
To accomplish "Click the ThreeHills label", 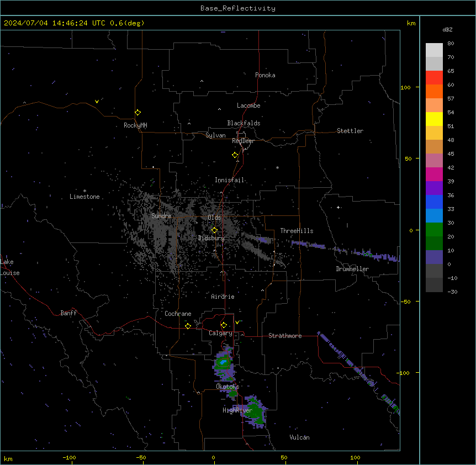I will [297, 231].
